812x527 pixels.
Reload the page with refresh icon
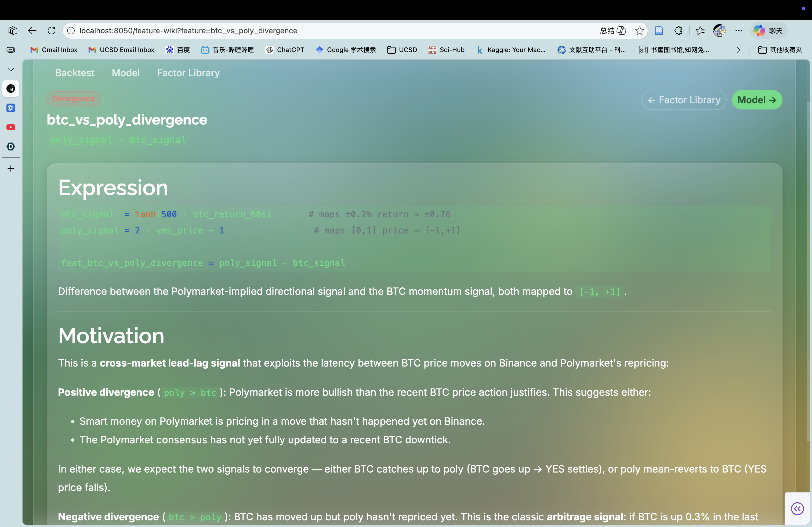coord(52,31)
